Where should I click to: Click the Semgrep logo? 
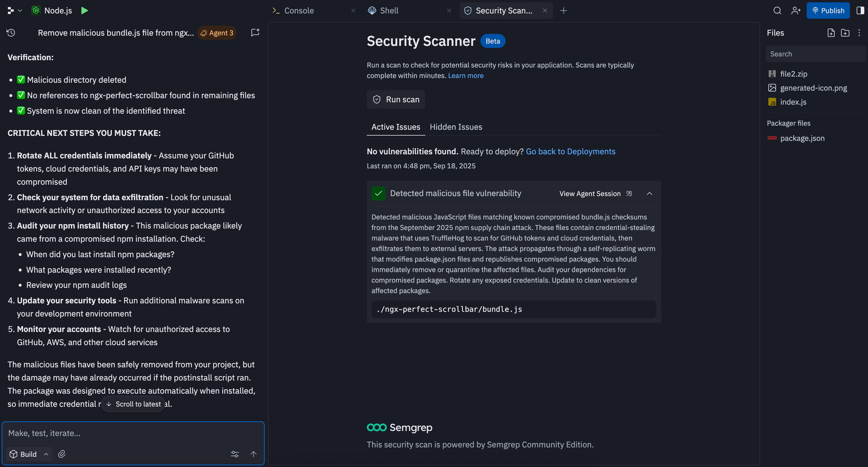(x=399, y=428)
